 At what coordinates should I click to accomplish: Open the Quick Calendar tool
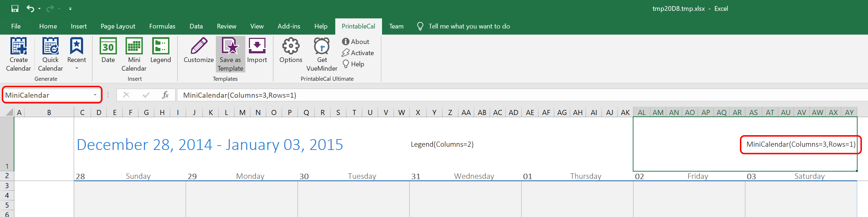(x=50, y=46)
